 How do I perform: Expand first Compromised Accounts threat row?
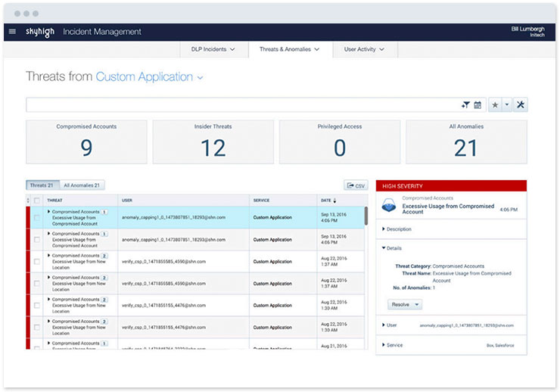(x=48, y=212)
